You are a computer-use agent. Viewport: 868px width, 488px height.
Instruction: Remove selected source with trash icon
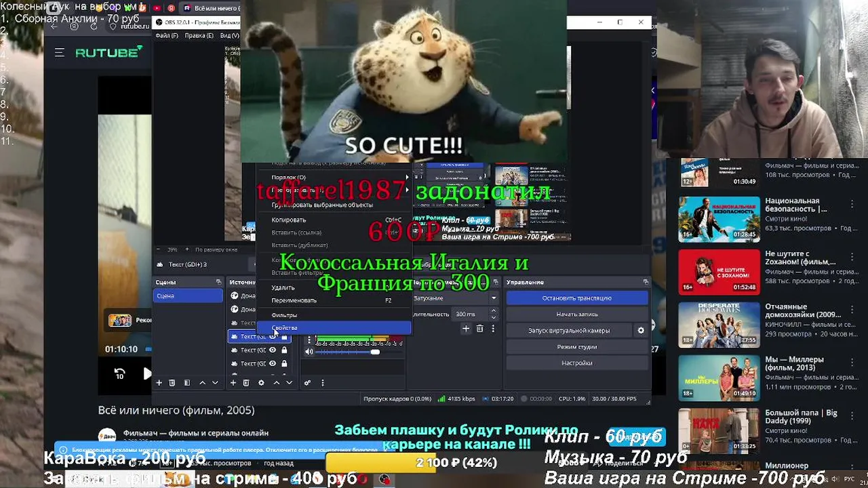coord(246,383)
